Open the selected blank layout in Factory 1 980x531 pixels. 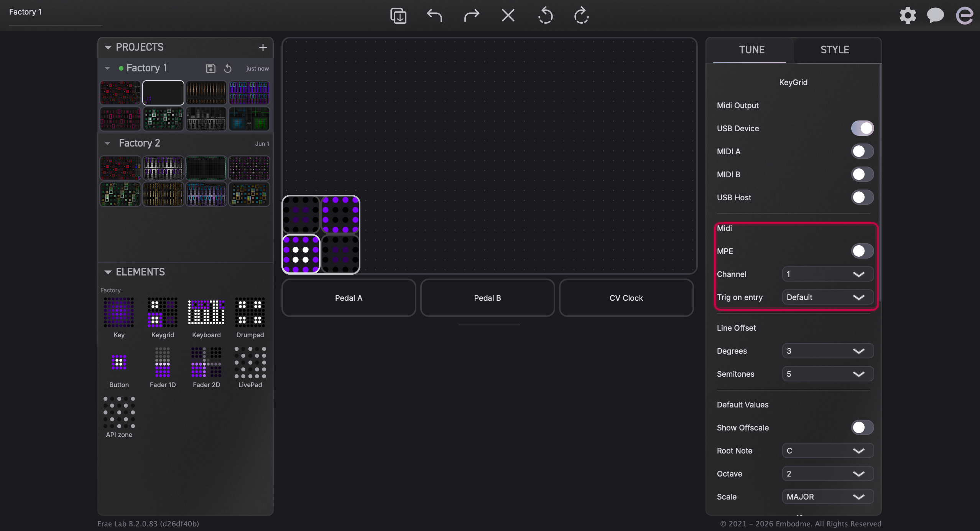point(163,93)
